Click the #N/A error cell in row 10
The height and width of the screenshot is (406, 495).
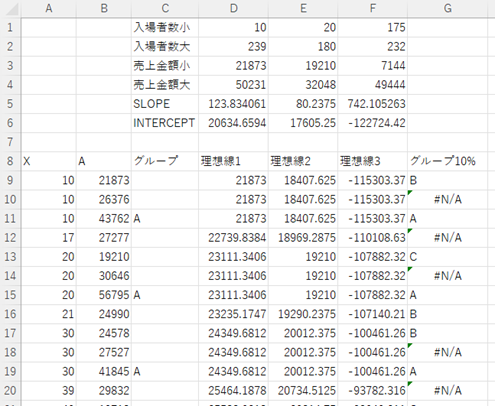[447, 199]
